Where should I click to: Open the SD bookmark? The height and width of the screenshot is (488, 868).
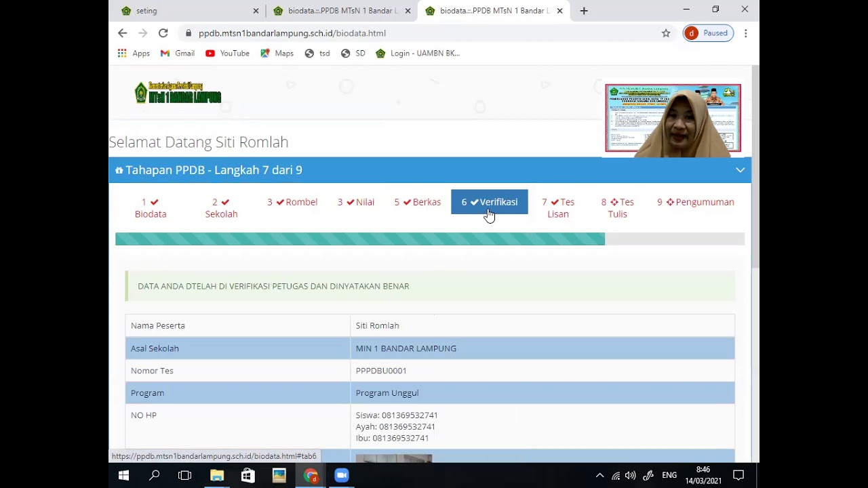click(x=353, y=54)
